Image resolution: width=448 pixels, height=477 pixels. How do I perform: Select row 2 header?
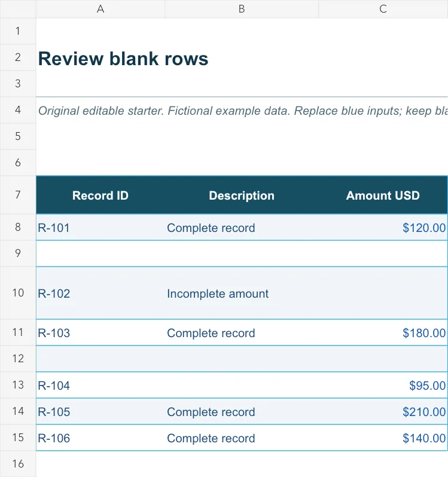click(18, 57)
